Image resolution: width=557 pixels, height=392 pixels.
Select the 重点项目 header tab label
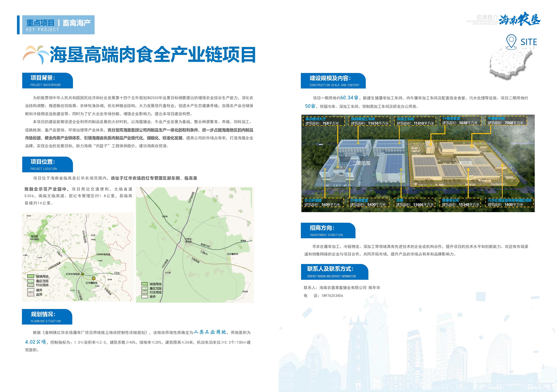40,23
